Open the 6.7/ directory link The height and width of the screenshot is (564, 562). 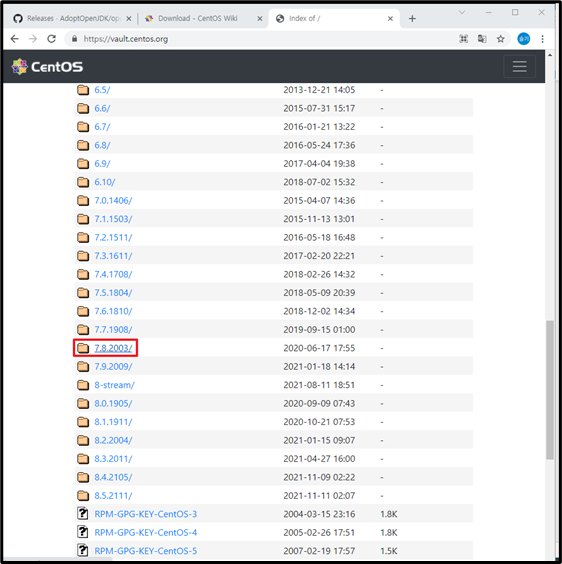102,127
